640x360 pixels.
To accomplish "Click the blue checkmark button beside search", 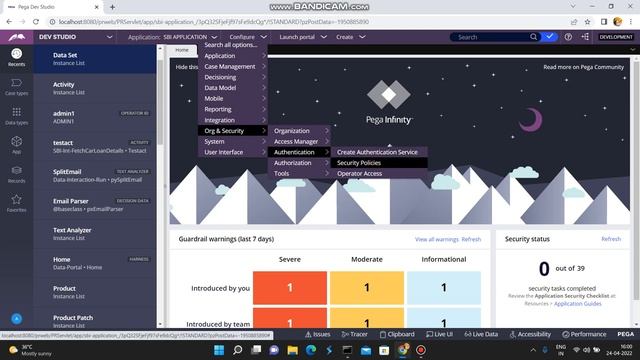I will coord(550,37).
